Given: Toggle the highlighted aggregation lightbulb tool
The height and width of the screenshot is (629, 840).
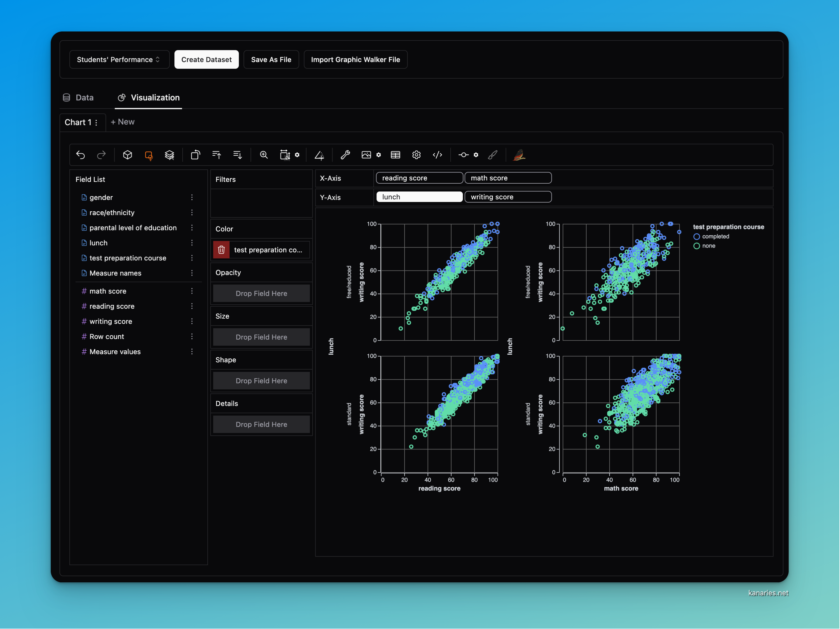Looking at the screenshot, I should pyautogui.click(x=149, y=155).
